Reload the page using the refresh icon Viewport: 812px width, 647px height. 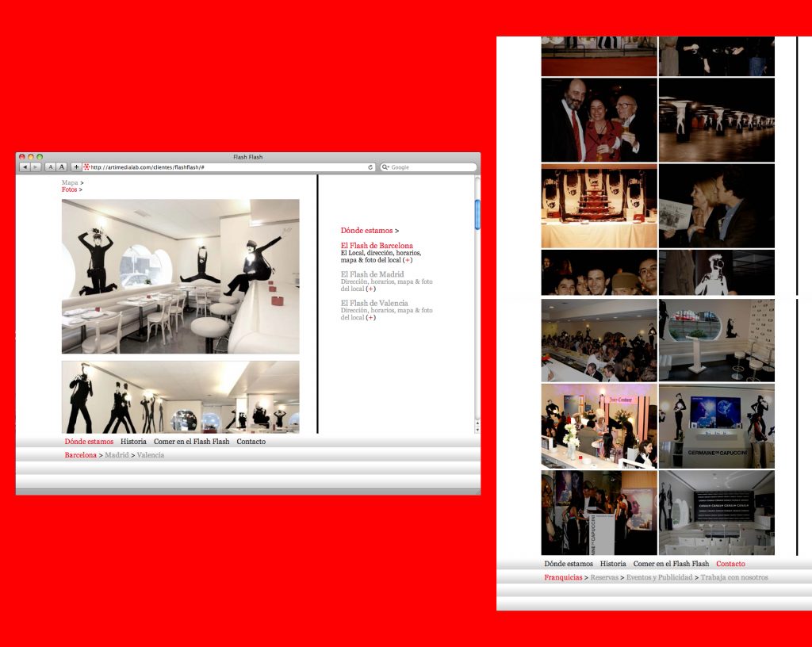(370, 167)
